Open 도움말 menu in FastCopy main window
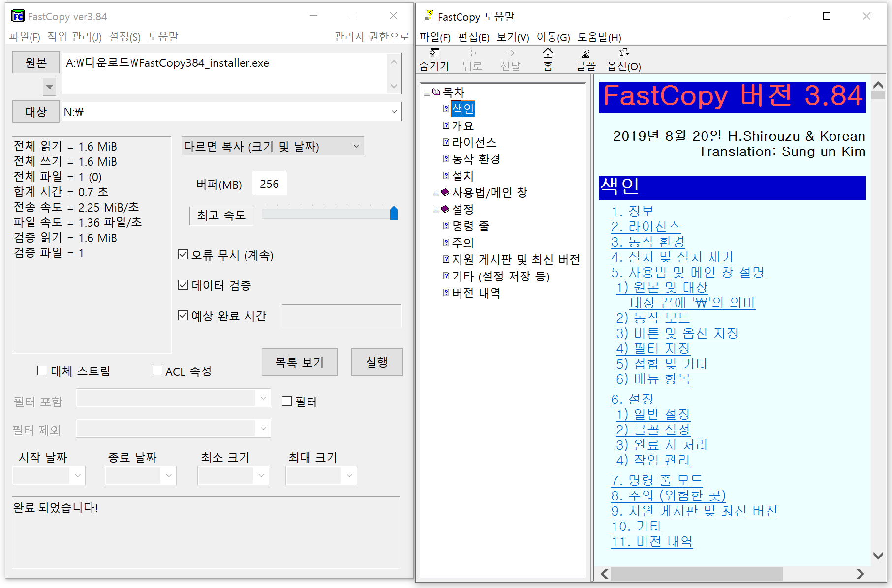The width and height of the screenshot is (892, 588). (x=163, y=37)
